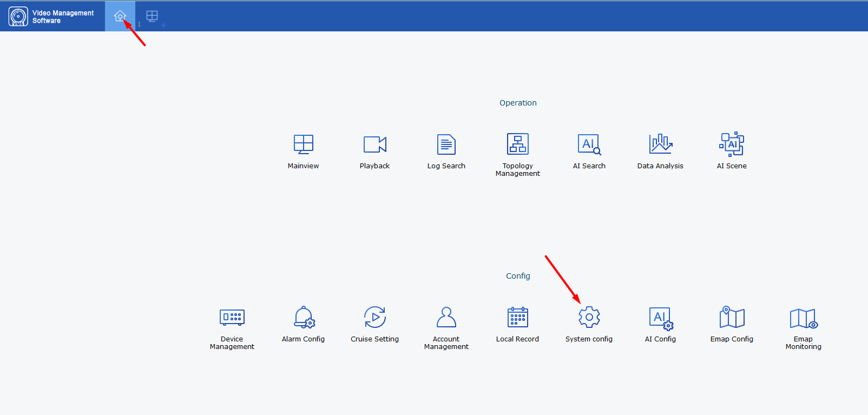Open the AI Scene module
The width and height of the screenshot is (868, 415).
732,151
